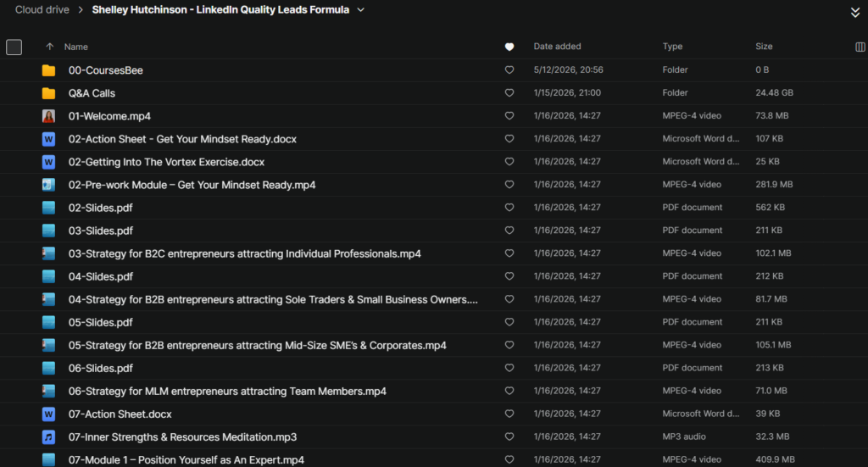Select 06-Strategy for MLM entrepreneurs file name

[x=227, y=392]
